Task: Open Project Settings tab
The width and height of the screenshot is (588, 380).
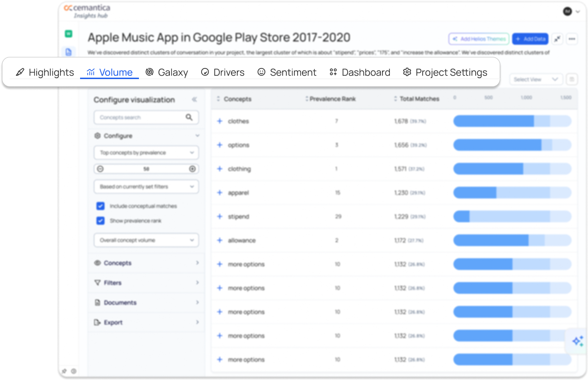Action: pos(445,72)
